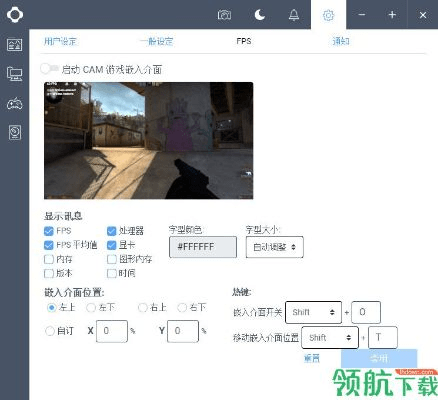Click the minus window button
The image size is (438, 400).
pyautogui.click(x=362, y=15)
